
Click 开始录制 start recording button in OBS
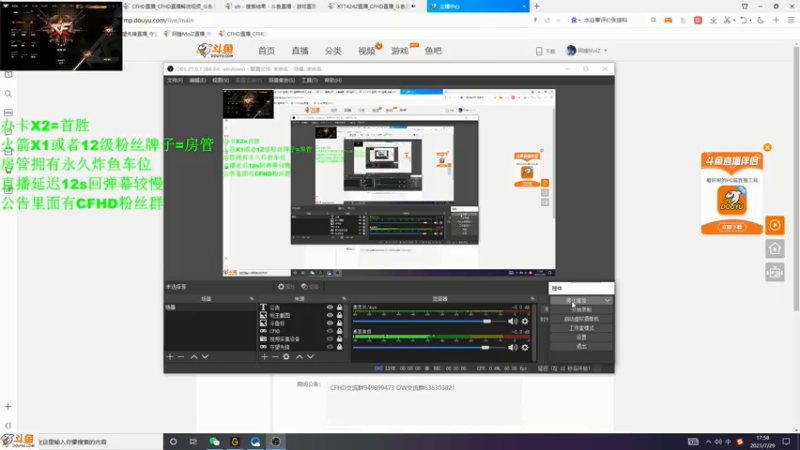[x=582, y=310]
